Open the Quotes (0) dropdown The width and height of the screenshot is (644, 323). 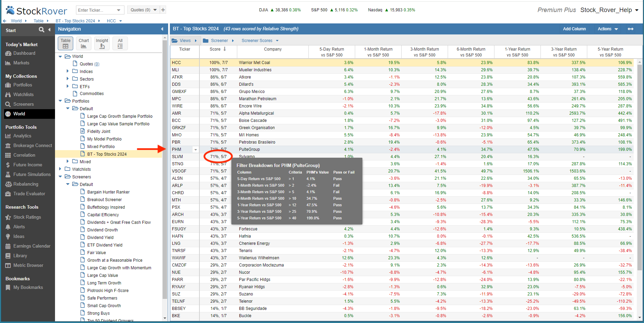coord(143,10)
